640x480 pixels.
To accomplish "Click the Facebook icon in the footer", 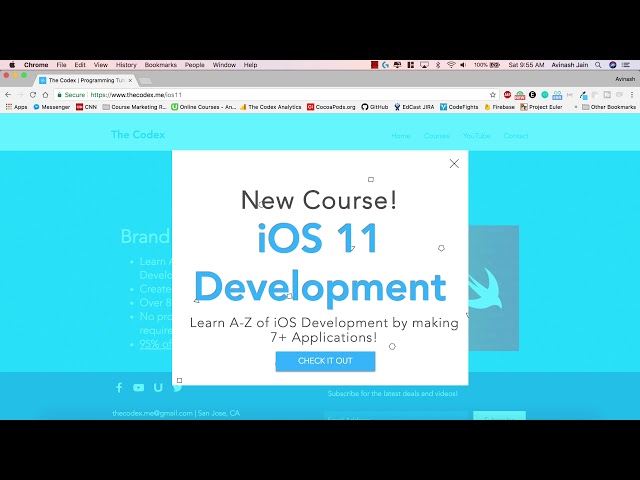I will (119, 388).
